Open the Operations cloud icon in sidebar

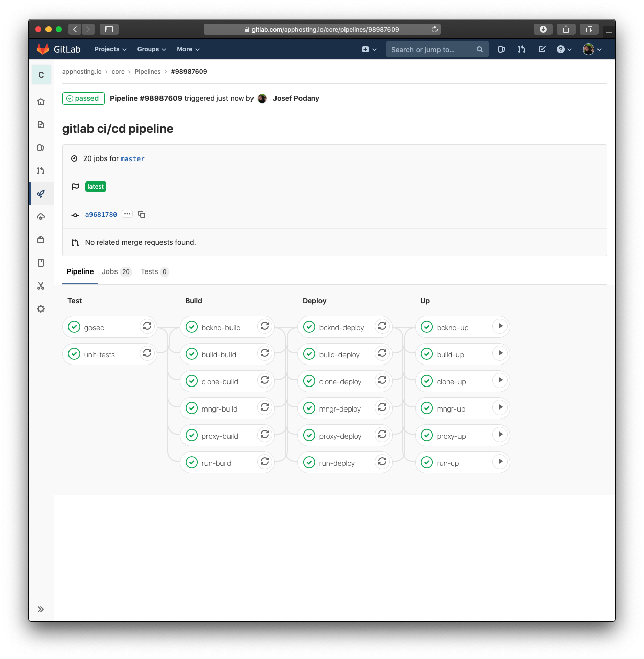point(41,216)
